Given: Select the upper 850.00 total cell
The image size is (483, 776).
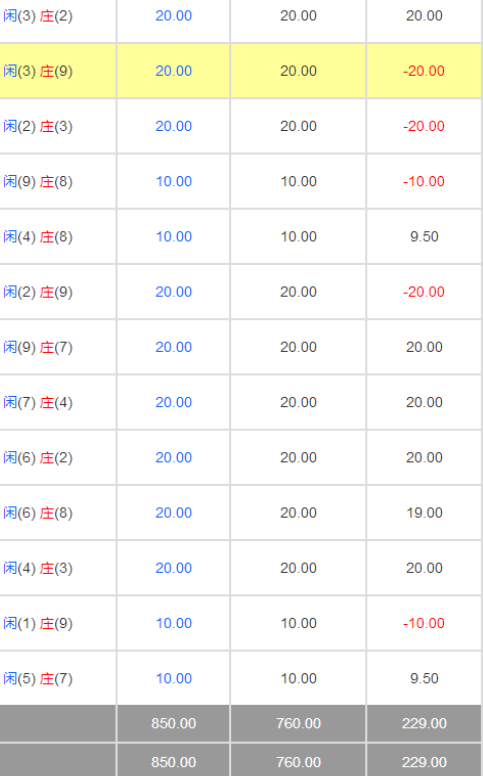Looking at the screenshot, I should pyautogui.click(x=174, y=724).
